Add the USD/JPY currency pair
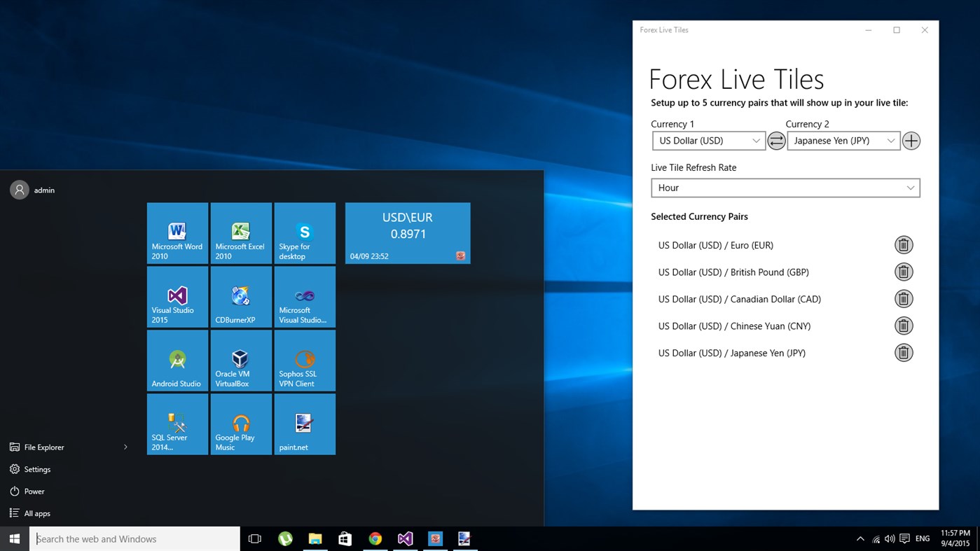Viewport: 980px width, 551px height. [911, 141]
